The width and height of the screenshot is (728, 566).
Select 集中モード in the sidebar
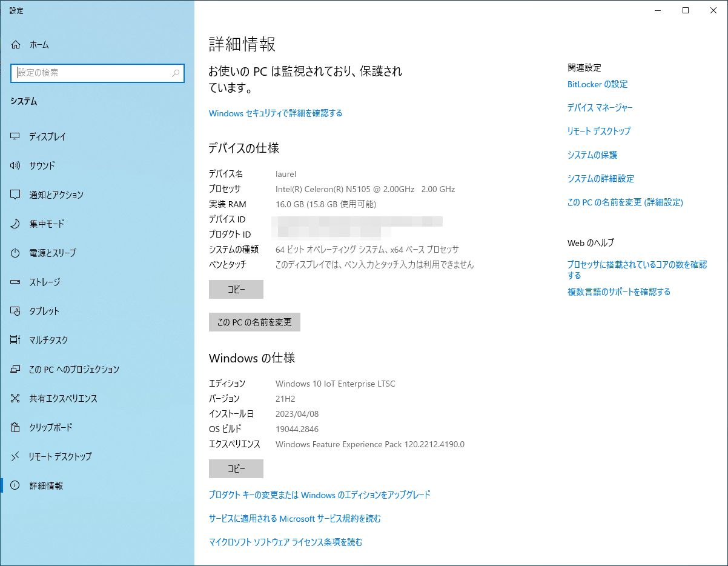(x=97, y=224)
